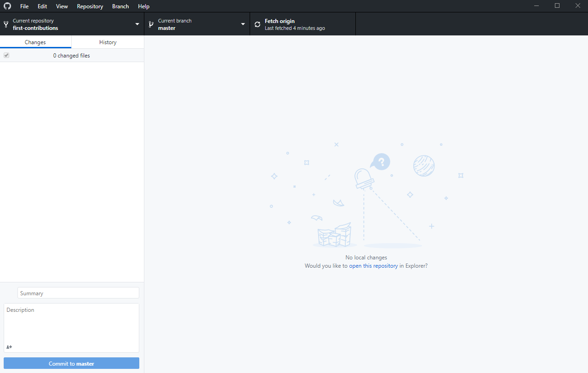
Task: Click the repository fork icon beside first-contributions
Action: tap(5, 23)
